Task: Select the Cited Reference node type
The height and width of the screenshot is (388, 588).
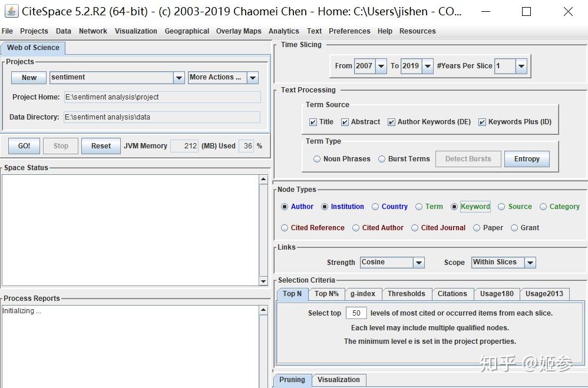Action: 285,228
